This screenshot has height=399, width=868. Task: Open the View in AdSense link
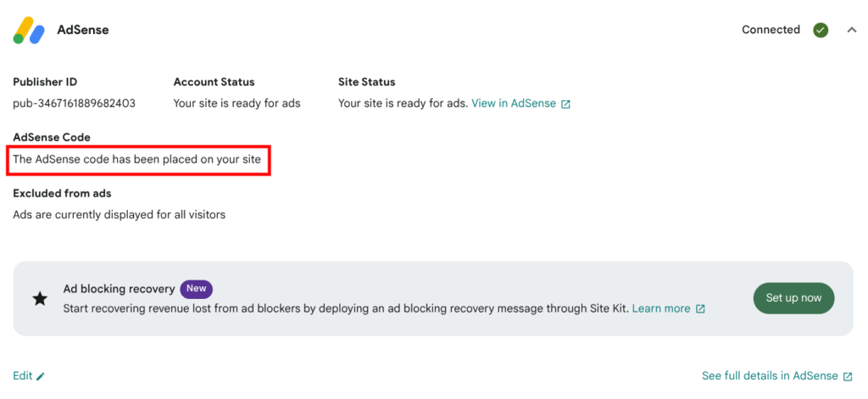tap(514, 103)
